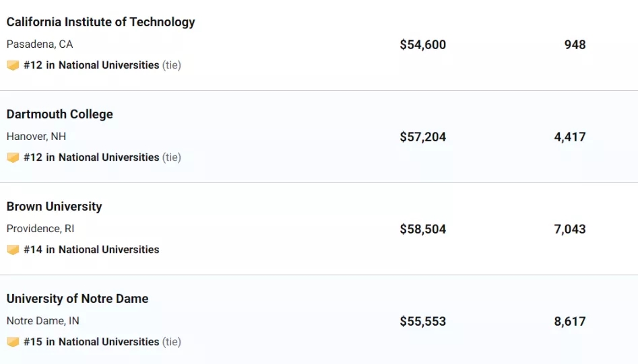Open Brown #14 in National Universities ranking
Viewport: 638px width, 364px height.
pos(92,250)
